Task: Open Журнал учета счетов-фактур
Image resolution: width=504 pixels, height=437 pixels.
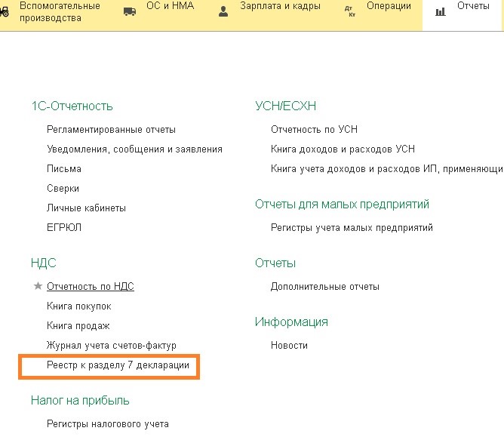Action: coord(112,346)
